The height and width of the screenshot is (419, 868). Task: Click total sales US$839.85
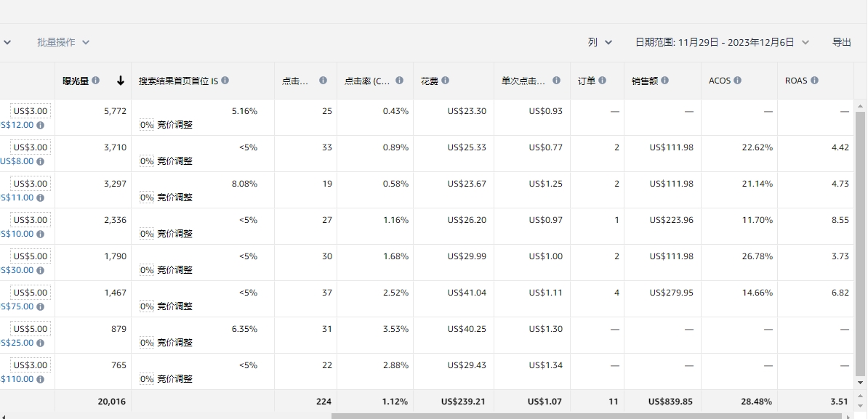point(670,402)
